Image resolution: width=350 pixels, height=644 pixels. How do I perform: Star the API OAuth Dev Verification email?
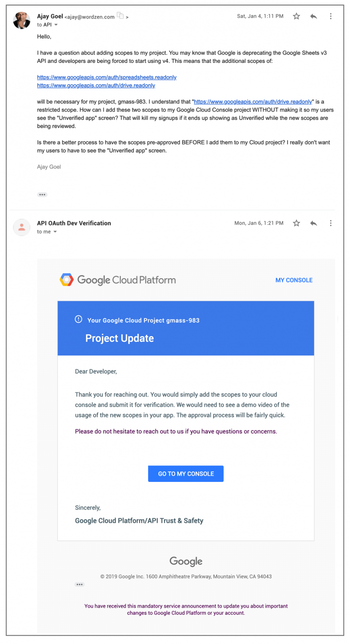(x=296, y=223)
